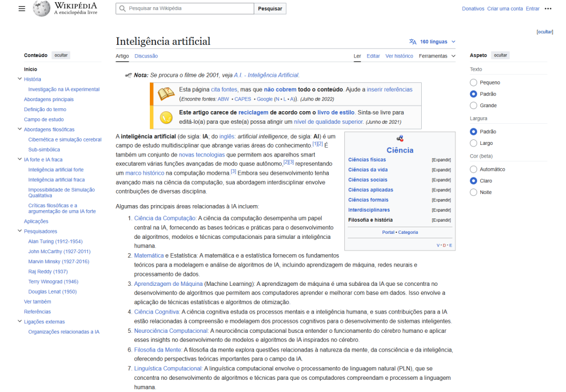Open the Donativos link
This screenshot has height=392, width=566.
pos(473,9)
